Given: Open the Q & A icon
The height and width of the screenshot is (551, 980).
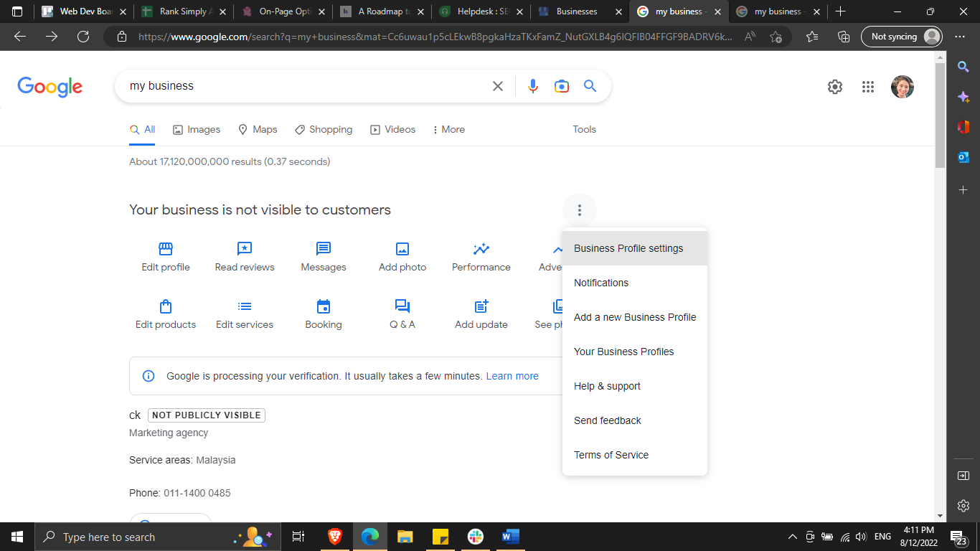Looking at the screenshot, I should [402, 306].
